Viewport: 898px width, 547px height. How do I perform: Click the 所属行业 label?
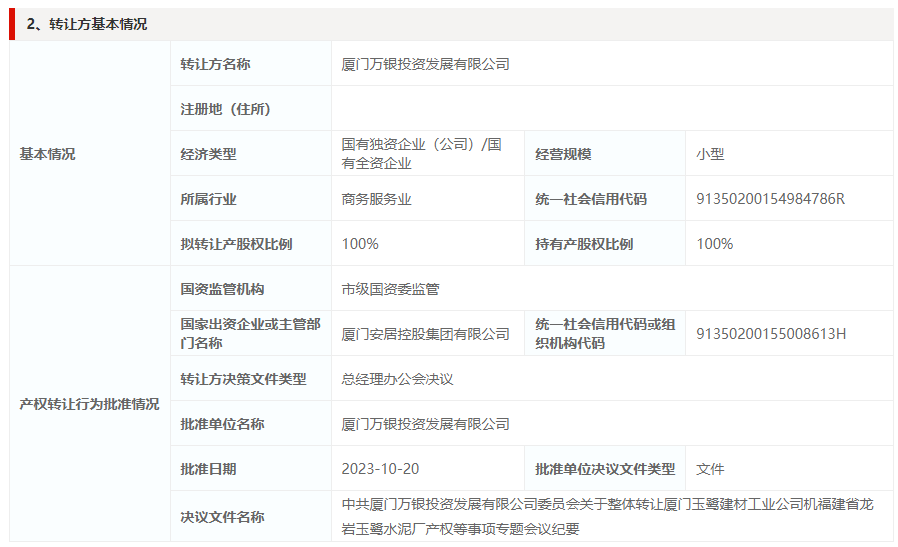pyautogui.click(x=208, y=199)
